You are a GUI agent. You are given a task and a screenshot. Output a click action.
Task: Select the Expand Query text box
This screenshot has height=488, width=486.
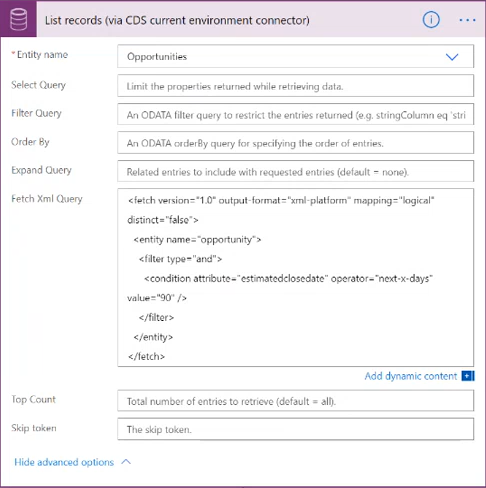coord(295,171)
